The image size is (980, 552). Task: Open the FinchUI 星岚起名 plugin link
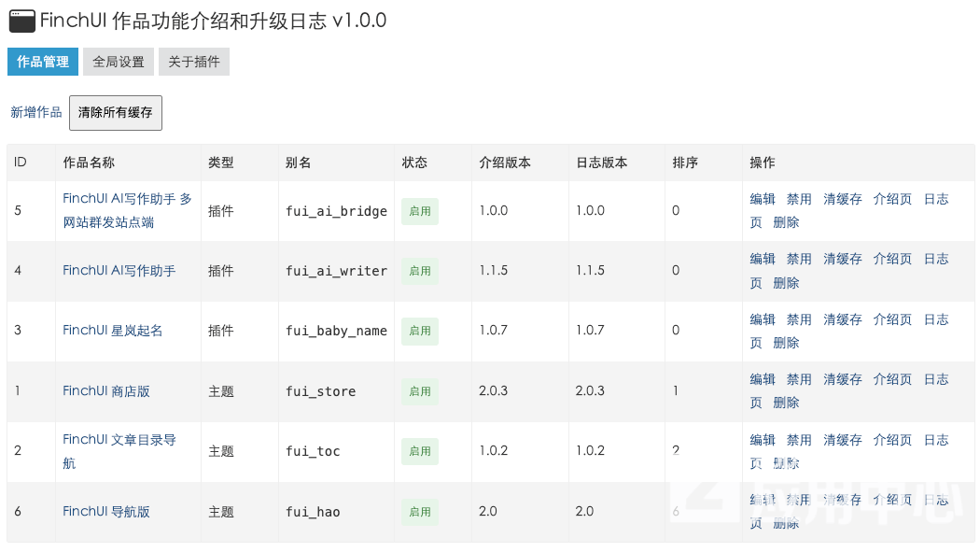113,330
